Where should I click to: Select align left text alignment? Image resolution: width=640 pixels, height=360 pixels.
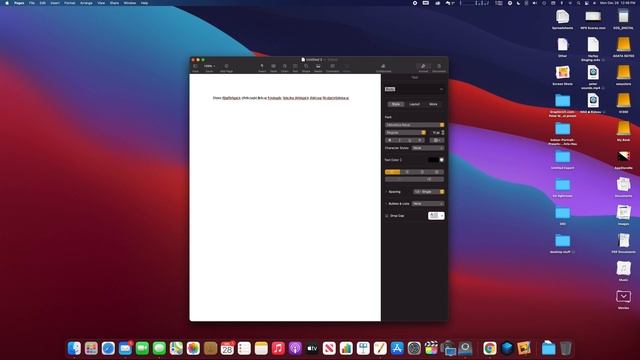pos(392,172)
